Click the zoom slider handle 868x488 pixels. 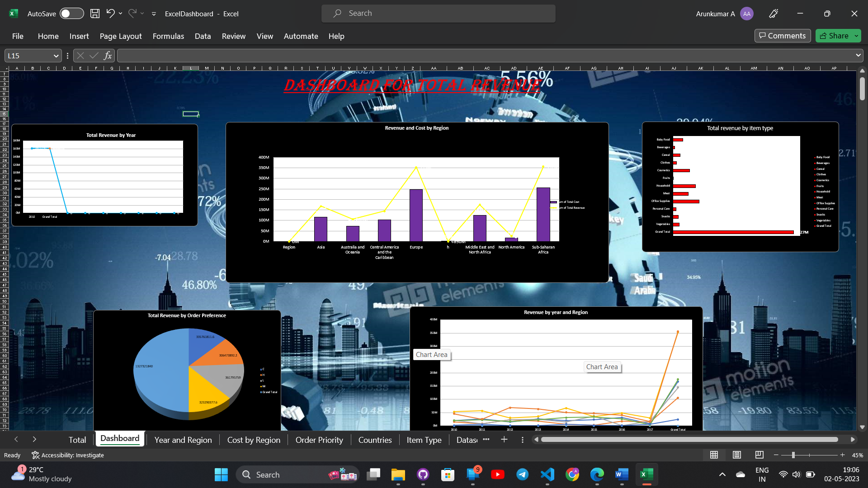click(793, 455)
